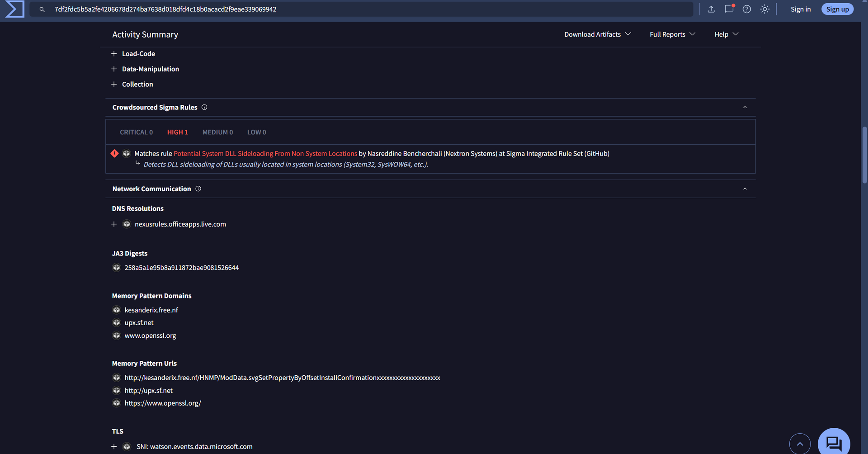868x454 pixels.
Task: Click sandbox icon next to https://www.openssl.org/
Action: click(x=117, y=403)
